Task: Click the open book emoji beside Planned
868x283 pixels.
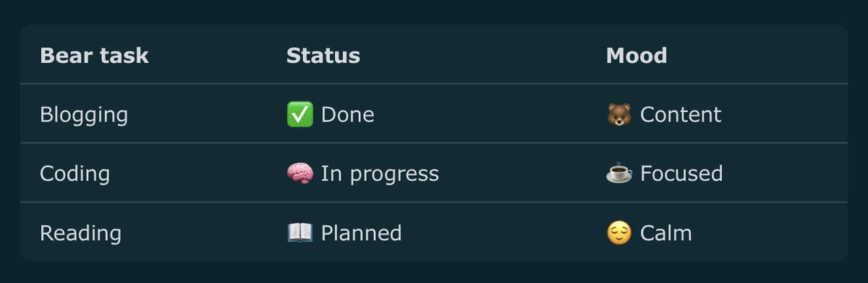Action: point(300,233)
